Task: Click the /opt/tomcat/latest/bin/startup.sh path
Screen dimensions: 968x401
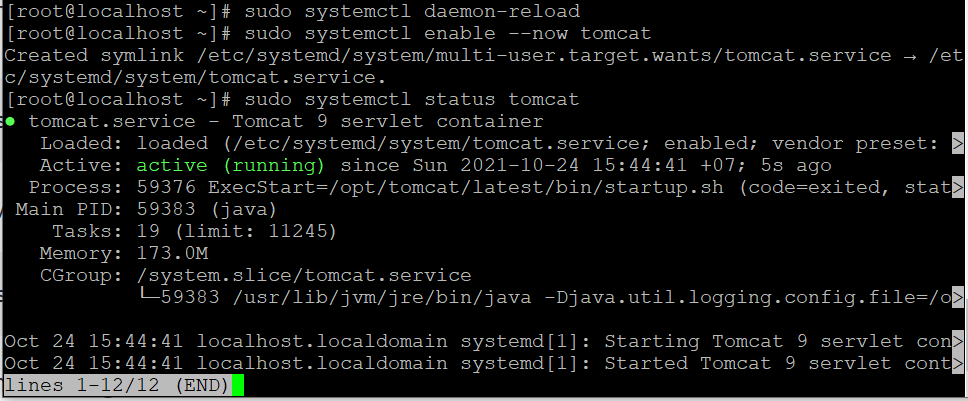Action: point(527,188)
